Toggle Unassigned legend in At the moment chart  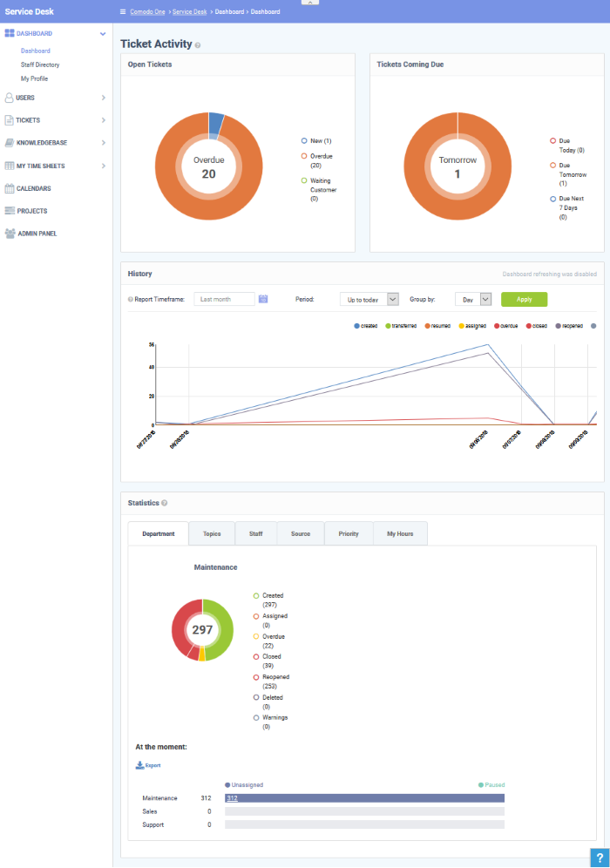(243, 785)
